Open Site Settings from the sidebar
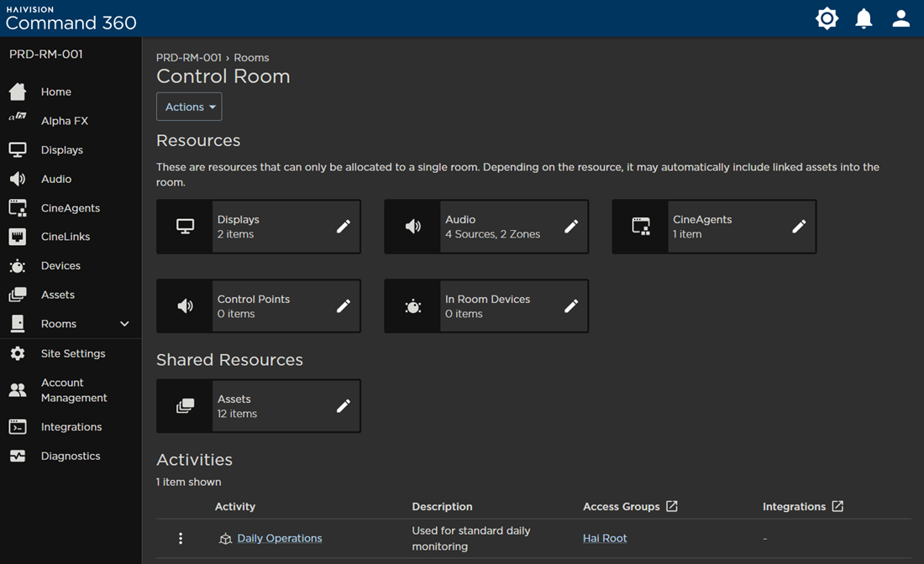The image size is (924, 564). (x=73, y=353)
